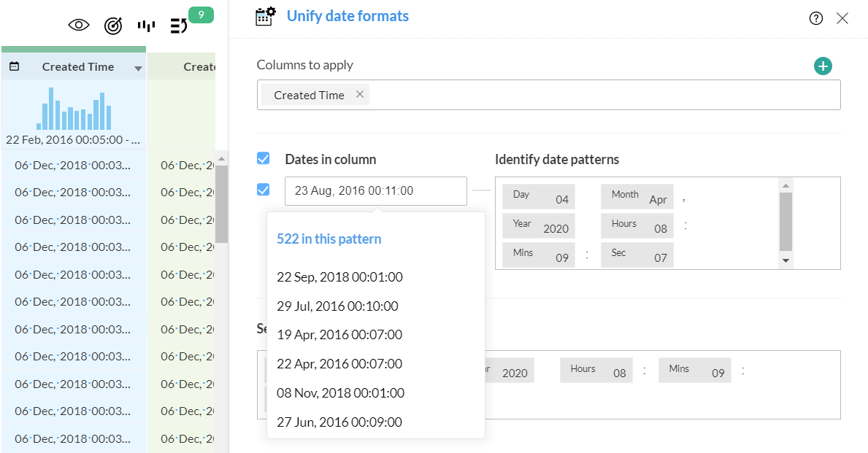Click the Unify date formats title

coord(347,16)
